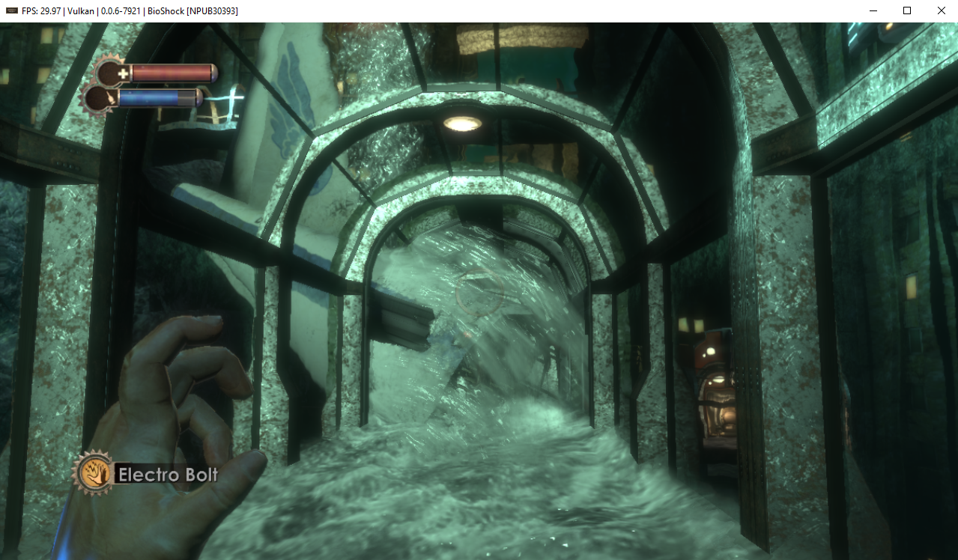
Task: Click the circular aiming reticle
Action: click(x=479, y=293)
